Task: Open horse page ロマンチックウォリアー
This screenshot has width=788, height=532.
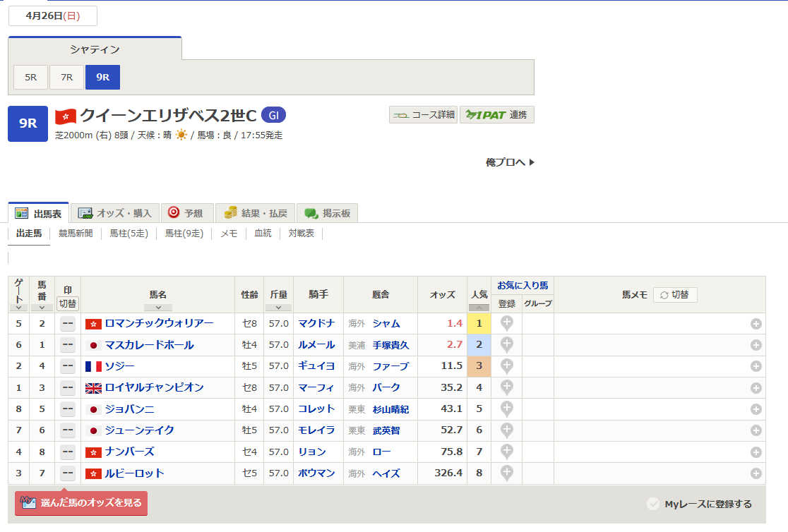Action: point(160,323)
